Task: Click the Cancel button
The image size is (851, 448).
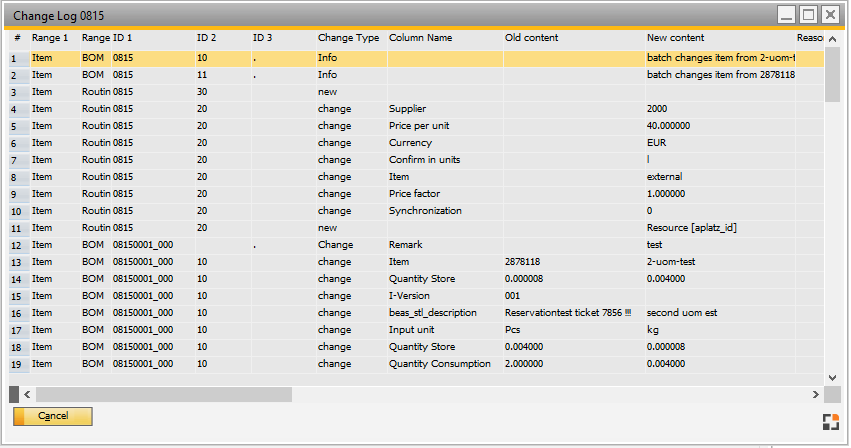Action: pyautogui.click(x=53, y=416)
